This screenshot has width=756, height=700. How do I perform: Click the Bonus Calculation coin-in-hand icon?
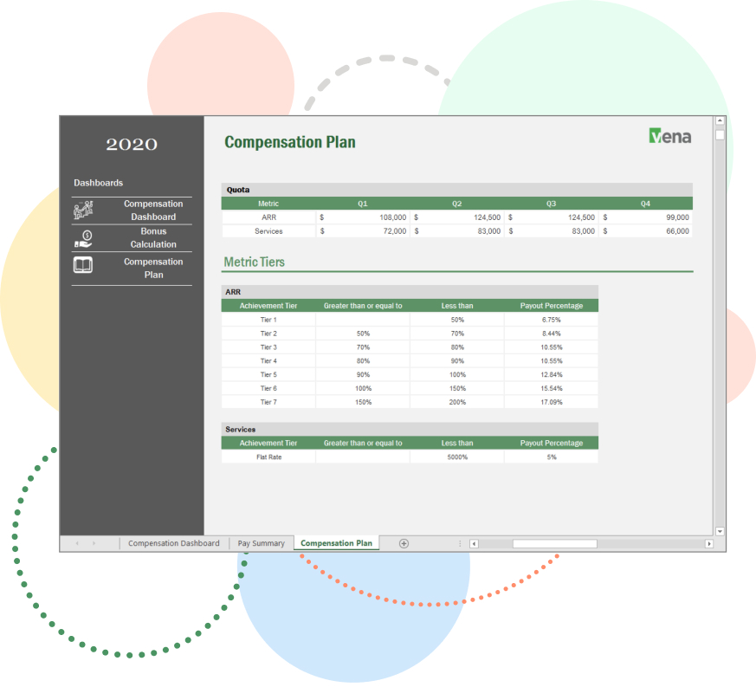[x=83, y=237]
